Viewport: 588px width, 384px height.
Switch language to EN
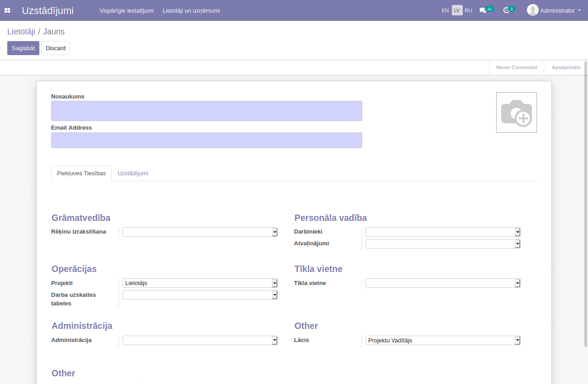[x=446, y=10]
